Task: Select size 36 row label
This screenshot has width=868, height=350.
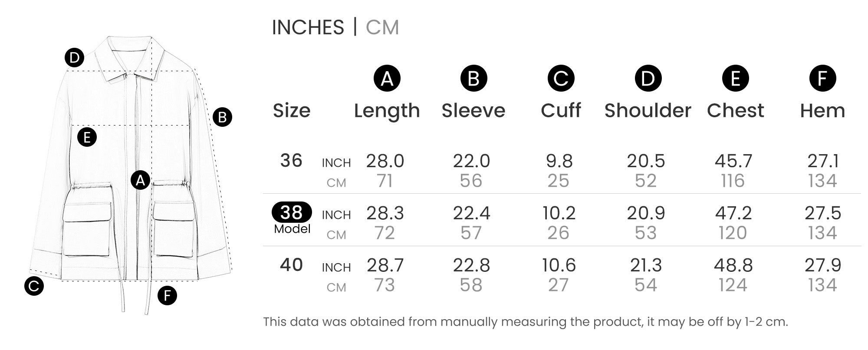Action: 291,161
